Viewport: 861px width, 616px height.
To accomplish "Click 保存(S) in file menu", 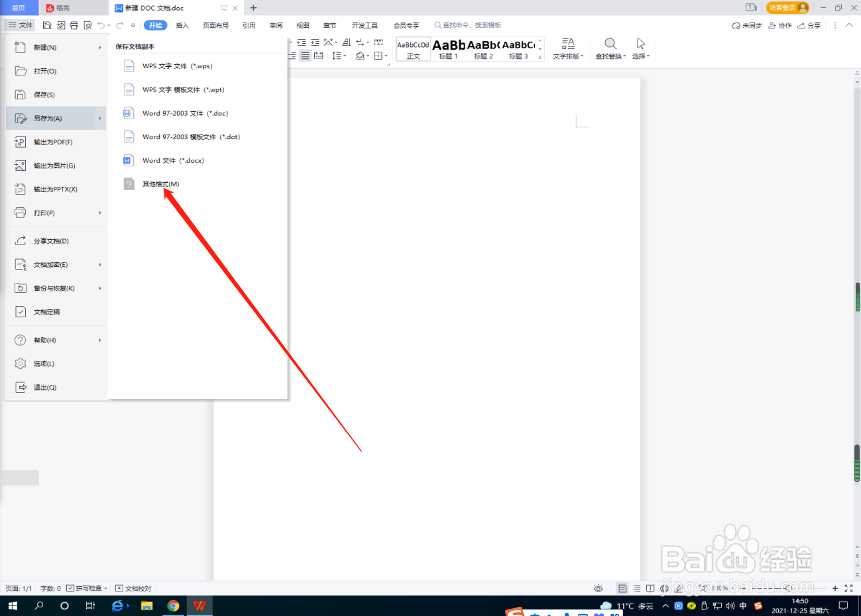I will [56, 95].
